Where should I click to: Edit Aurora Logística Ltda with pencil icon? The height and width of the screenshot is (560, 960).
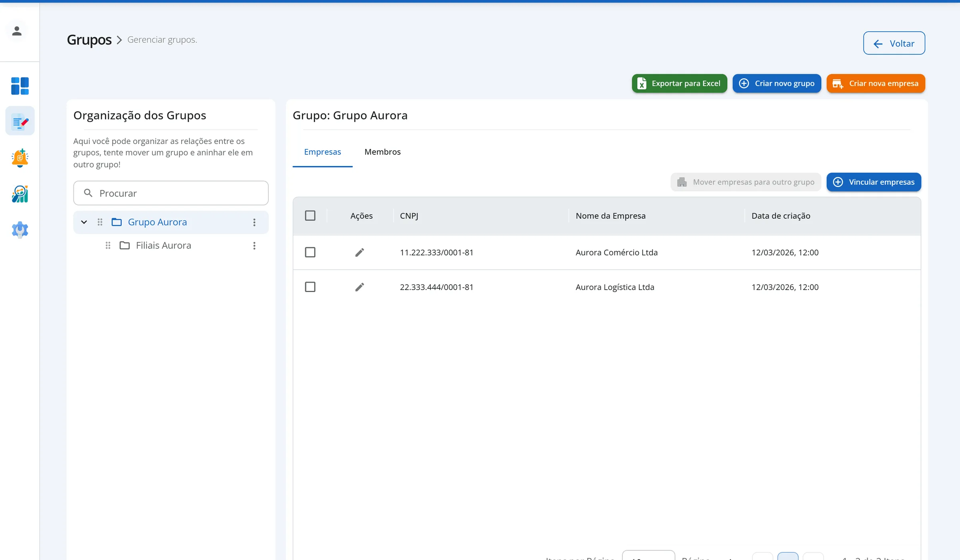pos(360,287)
